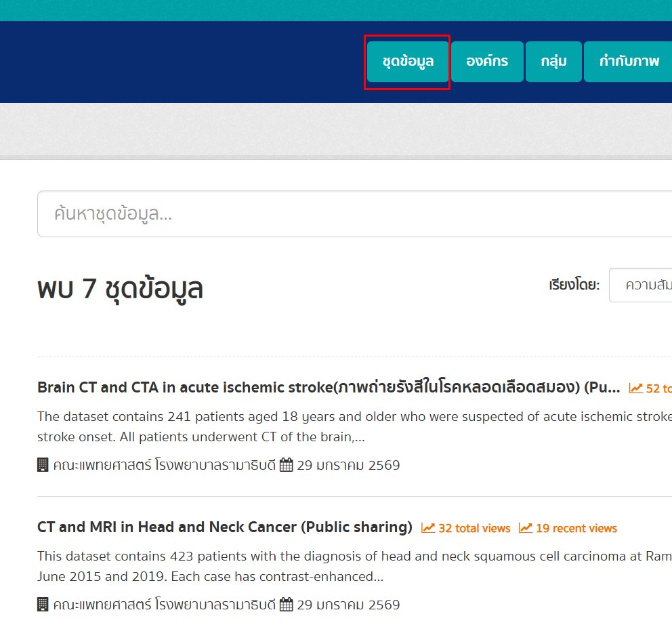Click the building icon under CT and MRI dataset
The height and width of the screenshot is (627, 672).
pyautogui.click(x=42, y=604)
